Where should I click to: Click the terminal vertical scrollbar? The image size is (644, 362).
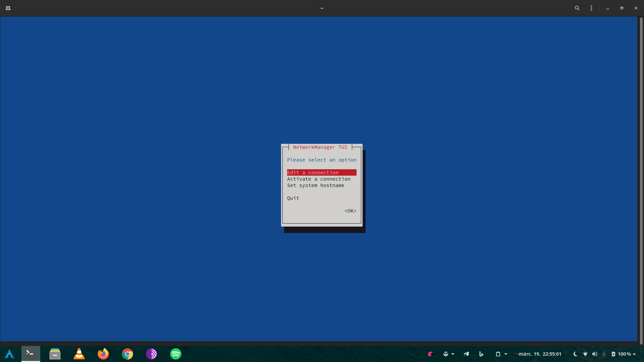(641, 181)
